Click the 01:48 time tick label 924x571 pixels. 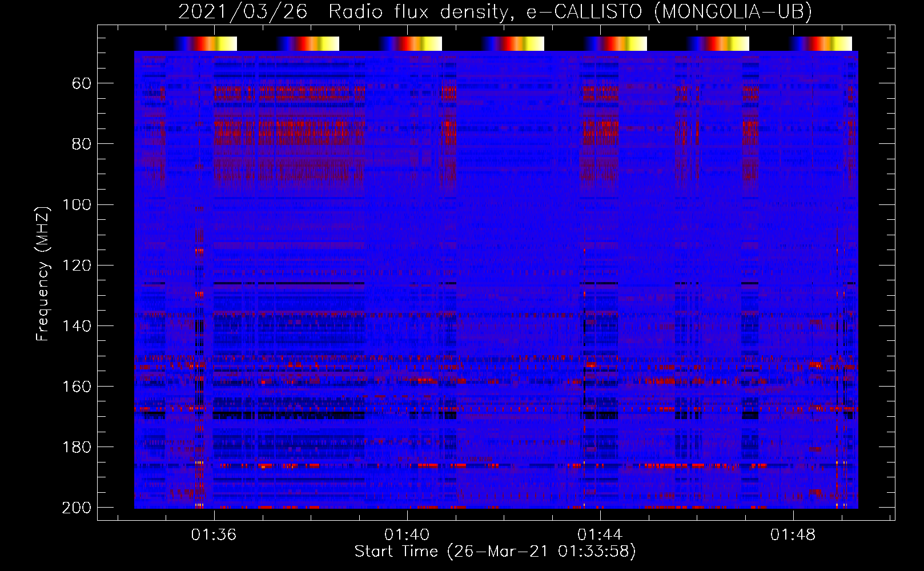point(793,535)
